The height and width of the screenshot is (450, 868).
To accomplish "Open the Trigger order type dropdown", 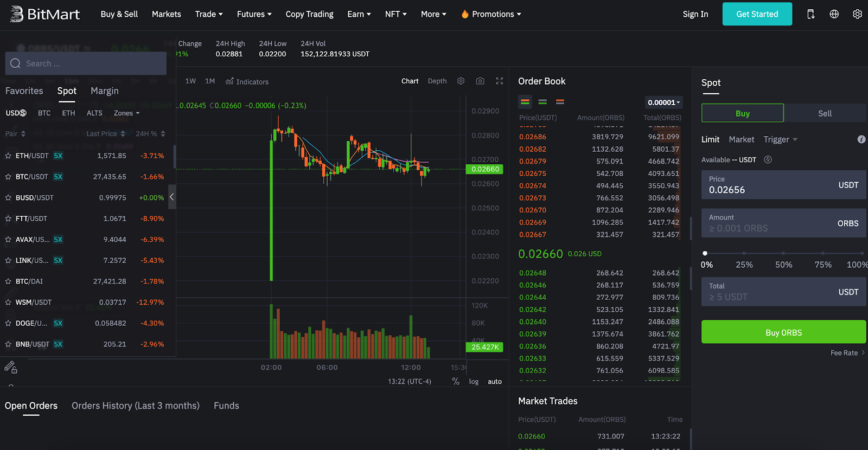I will click(781, 139).
